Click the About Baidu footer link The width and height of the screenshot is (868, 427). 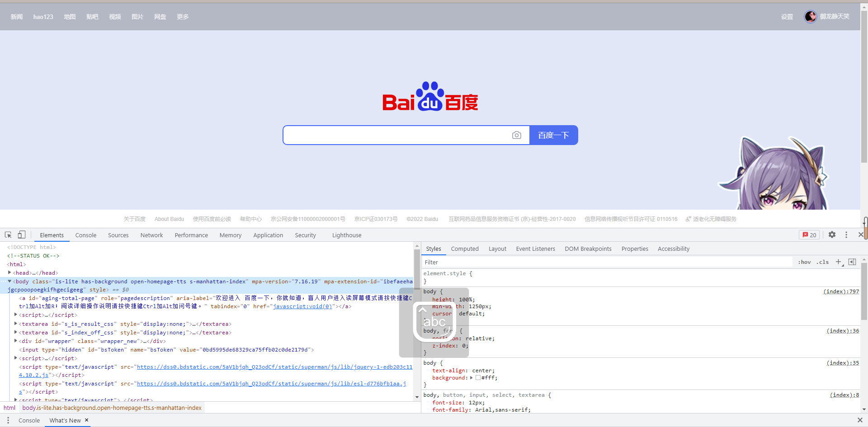[x=169, y=219]
